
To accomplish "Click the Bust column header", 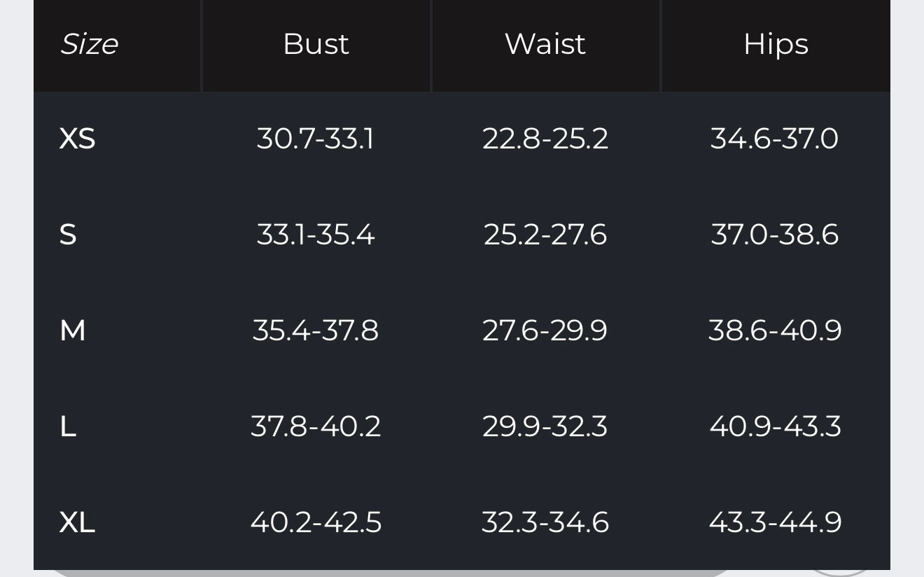I will pos(316,44).
